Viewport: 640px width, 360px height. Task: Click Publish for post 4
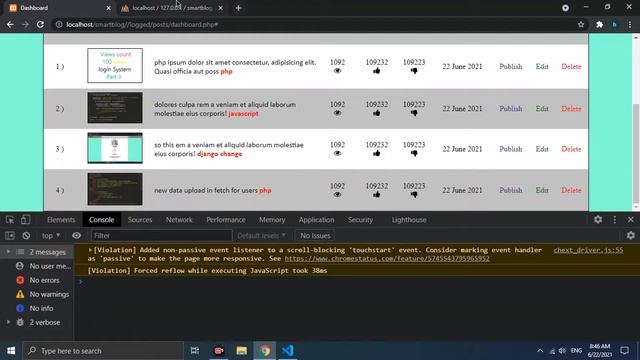point(511,190)
